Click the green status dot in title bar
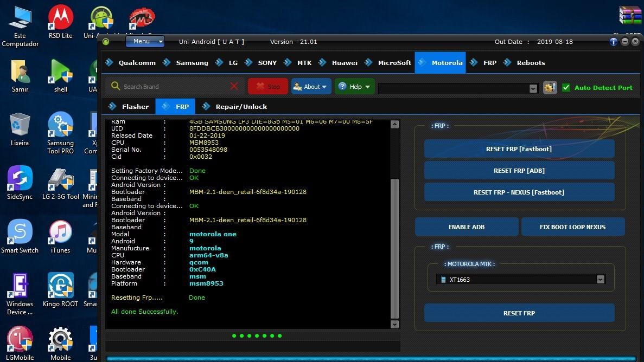The height and width of the screenshot is (362, 644). point(106,42)
